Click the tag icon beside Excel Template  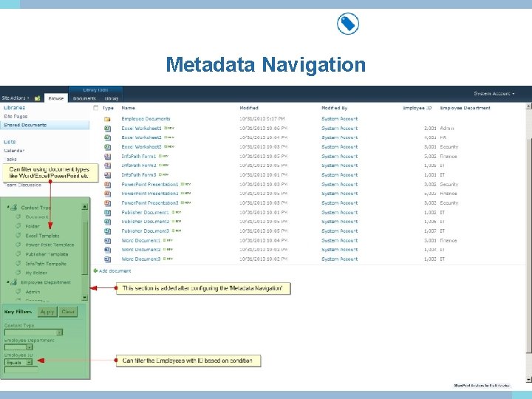pyautogui.click(x=18, y=235)
